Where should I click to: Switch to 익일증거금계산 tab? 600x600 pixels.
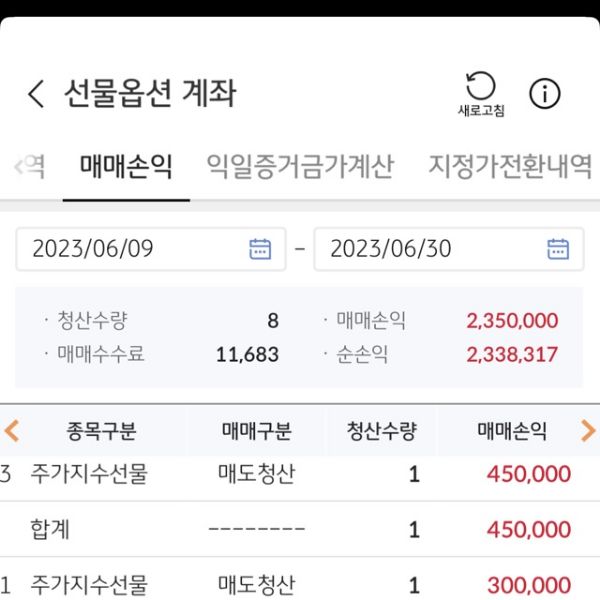300,166
